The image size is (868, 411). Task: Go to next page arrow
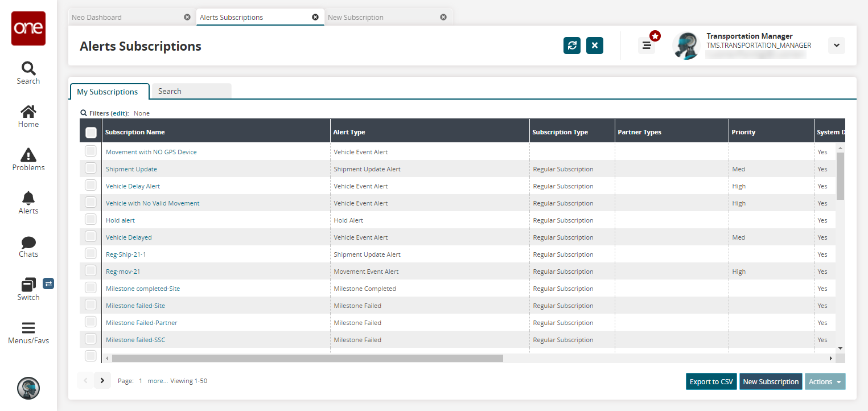tap(102, 380)
